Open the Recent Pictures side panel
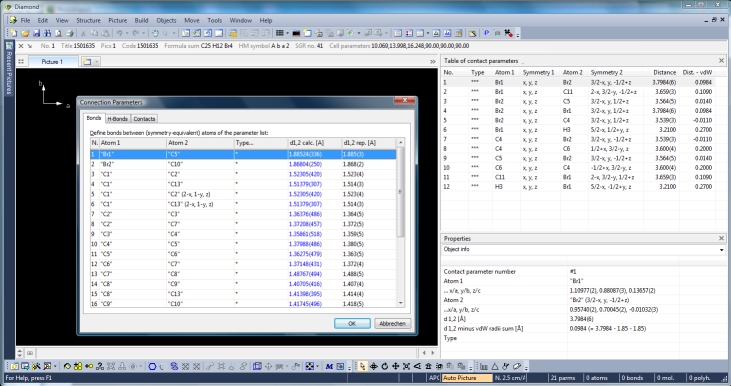This screenshot has width=731, height=386. point(8,69)
